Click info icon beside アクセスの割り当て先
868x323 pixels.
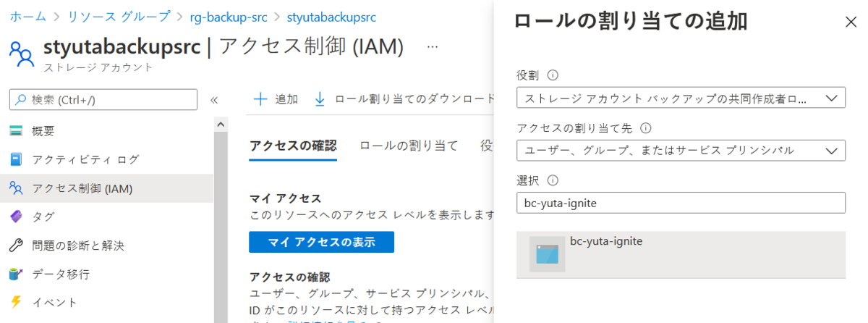(x=646, y=128)
